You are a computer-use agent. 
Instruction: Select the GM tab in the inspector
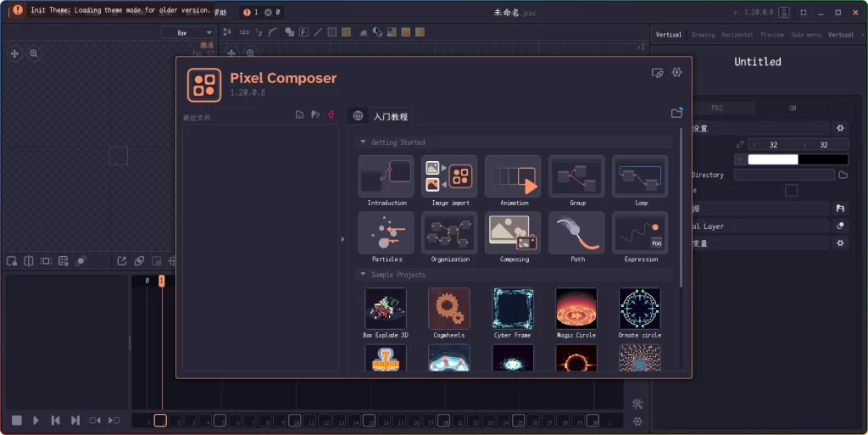[x=793, y=108]
